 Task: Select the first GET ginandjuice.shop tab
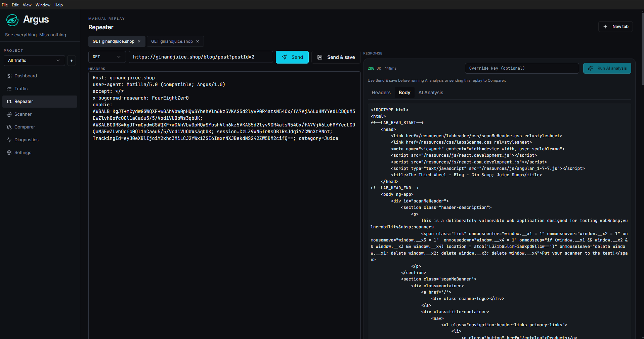pyautogui.click(x=114, y=41)
